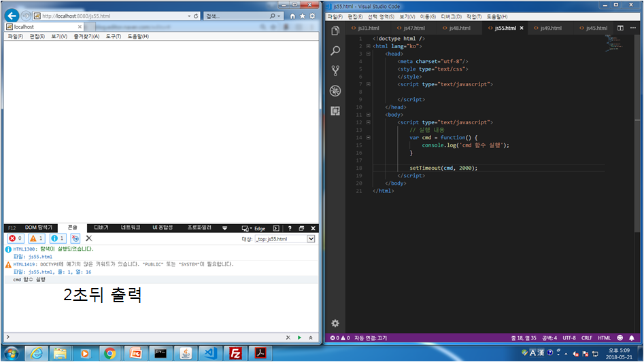Unpin the developer tools panel
This screenshot has width=644, height=362.
pyautogui.click(x=301, y=228)
